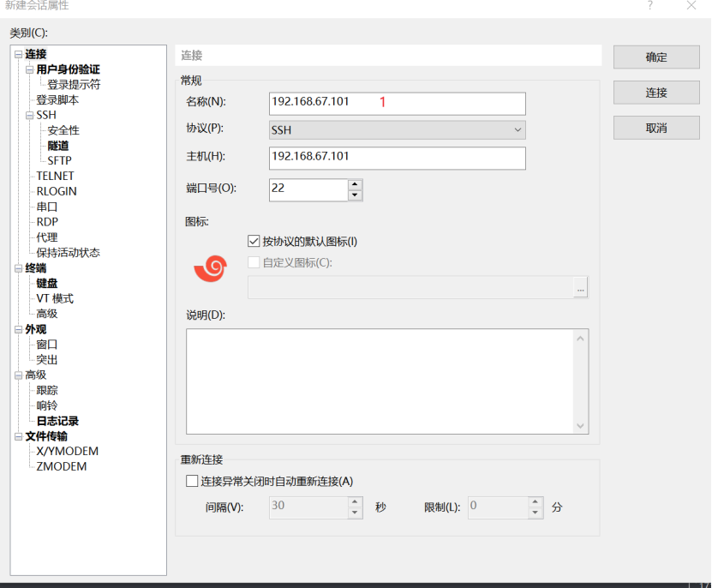Select 文件传输 tree item

46,436
